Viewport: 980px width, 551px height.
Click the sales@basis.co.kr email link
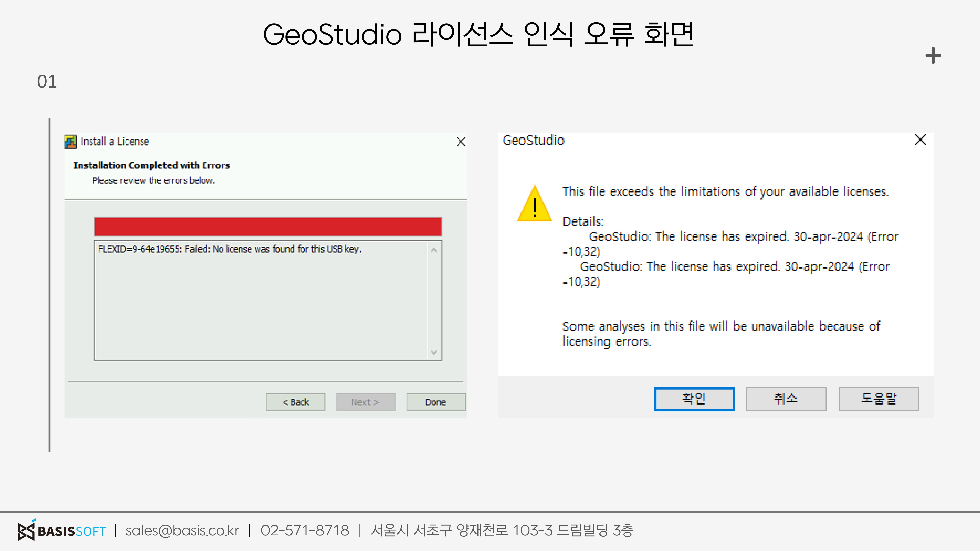pyautogui.click(x=182, y=530)
